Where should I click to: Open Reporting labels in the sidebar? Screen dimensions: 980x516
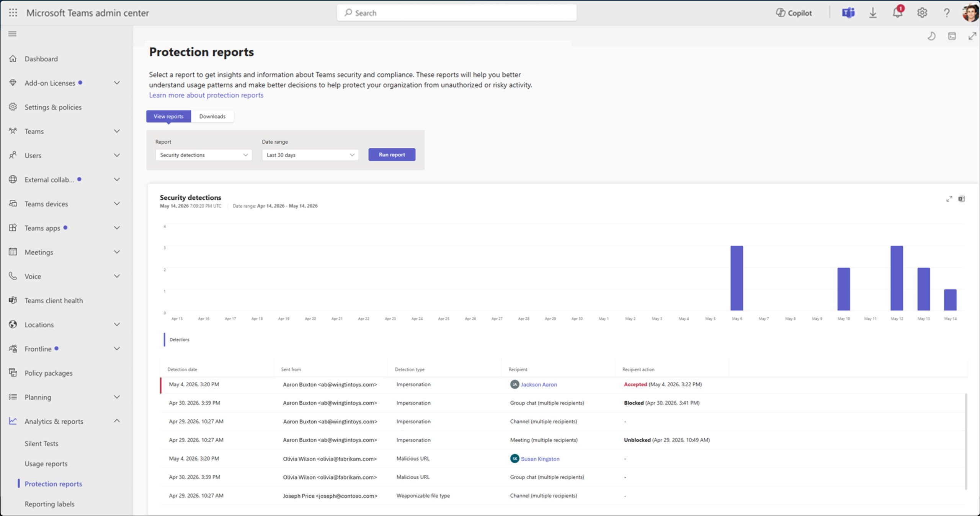49,504
